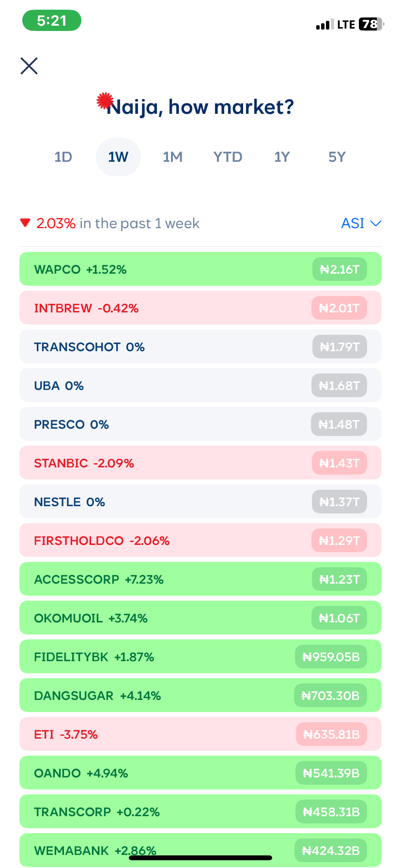Click the red down-triangle market indicator
This screenshot has width=401, height=868.
[x=25, y=223]
